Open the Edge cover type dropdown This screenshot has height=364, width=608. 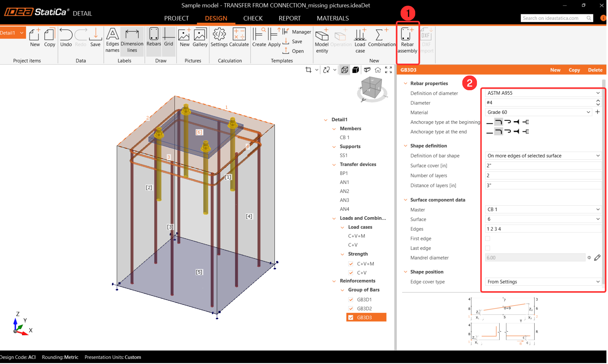click(543, 282)
